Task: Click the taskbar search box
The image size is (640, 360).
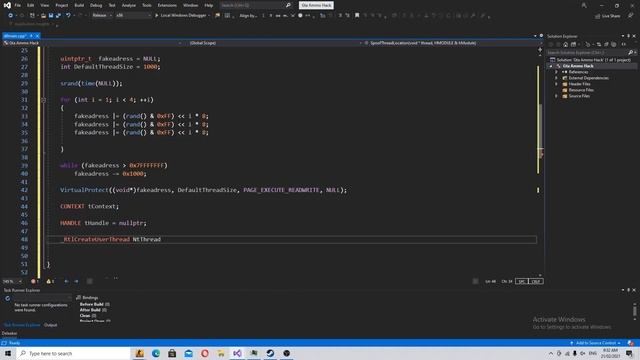Action: point(73,353)
